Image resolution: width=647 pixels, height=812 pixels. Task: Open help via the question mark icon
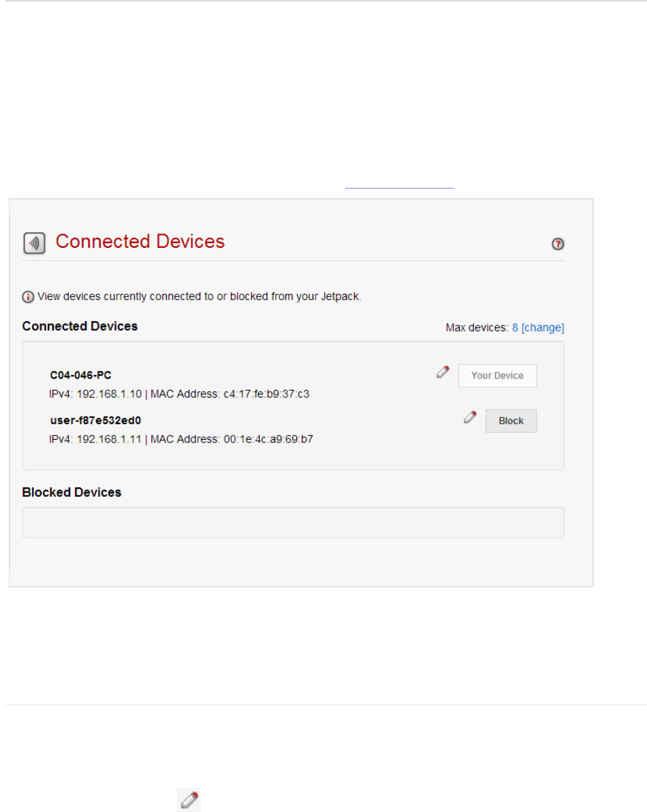click(x=558, y=244)
